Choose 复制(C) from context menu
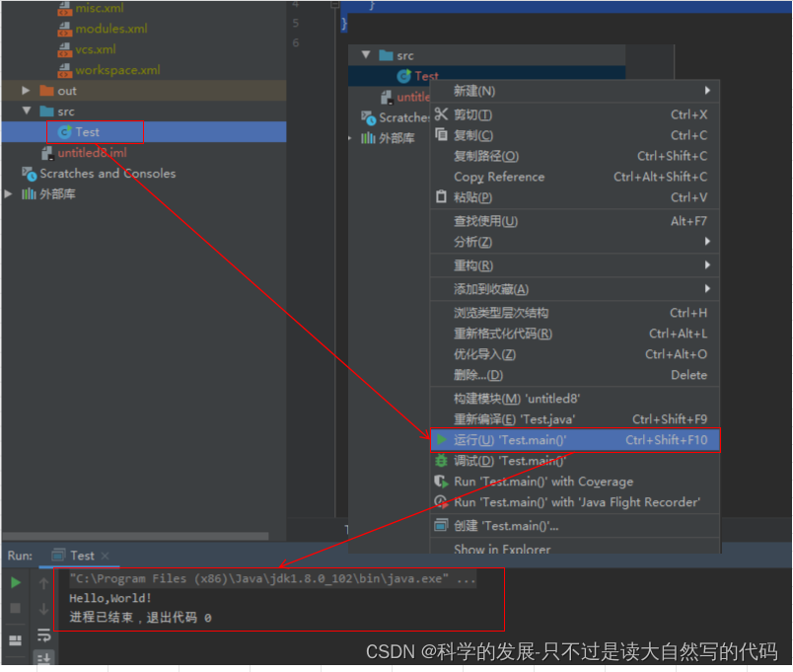 pos(574,135)
